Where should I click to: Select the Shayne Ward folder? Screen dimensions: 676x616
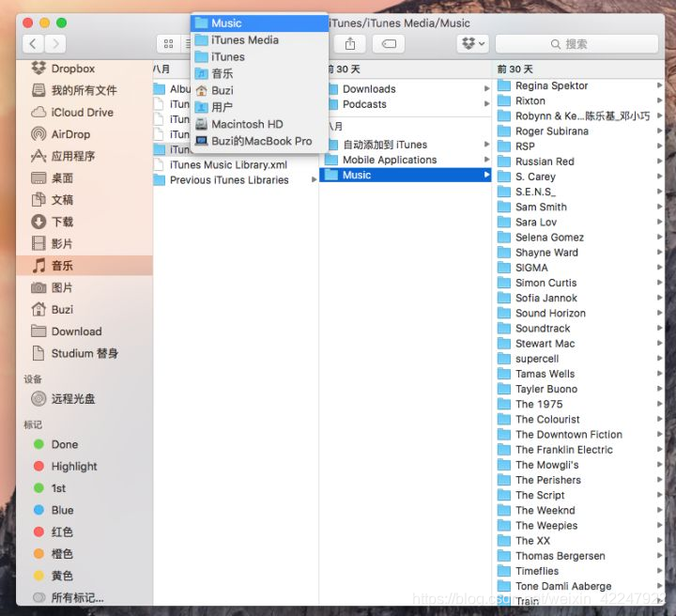[579, 253]
